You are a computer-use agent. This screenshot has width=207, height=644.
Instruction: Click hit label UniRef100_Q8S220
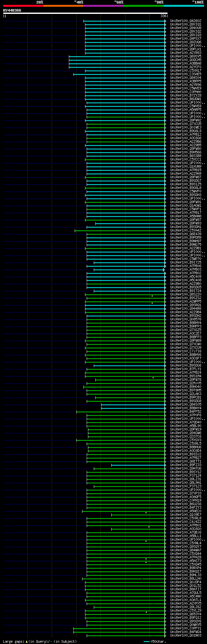point(186,295)
